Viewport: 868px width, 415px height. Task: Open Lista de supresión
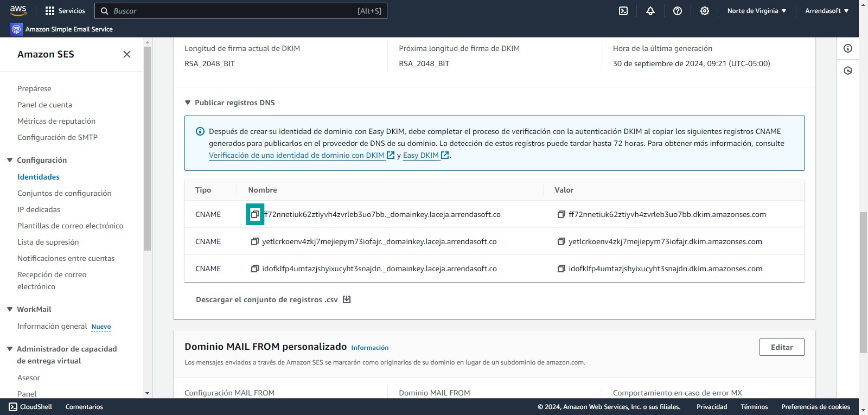click(x=48, y=242)
